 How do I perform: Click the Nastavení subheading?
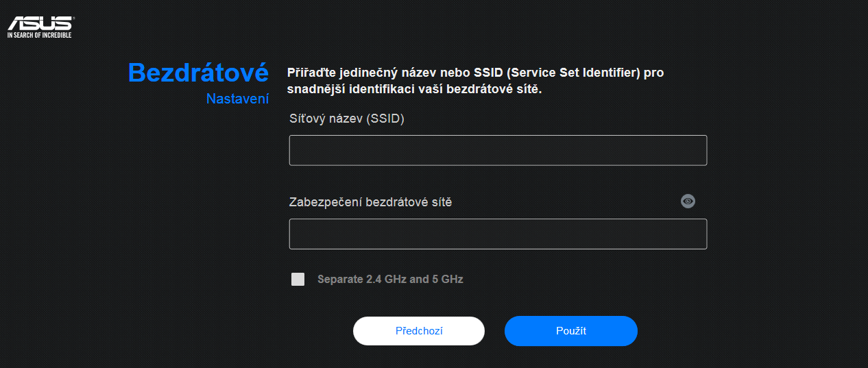pos(237,99)
